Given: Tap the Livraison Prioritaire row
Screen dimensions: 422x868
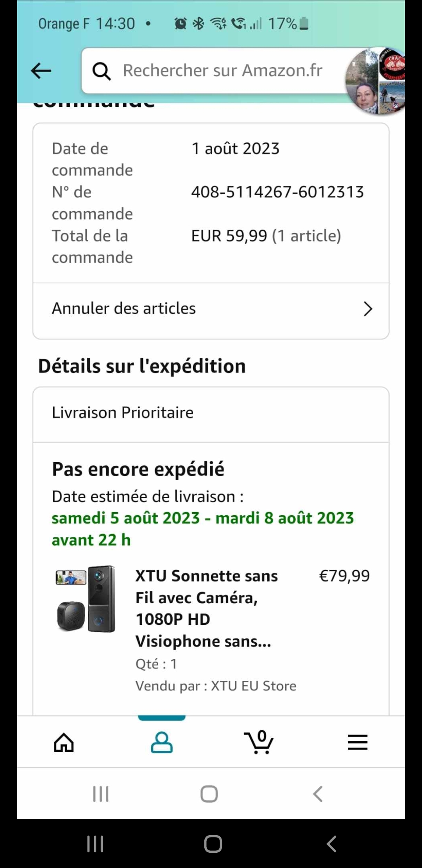Looking at the screenshot, I should (x=211, y=413).
